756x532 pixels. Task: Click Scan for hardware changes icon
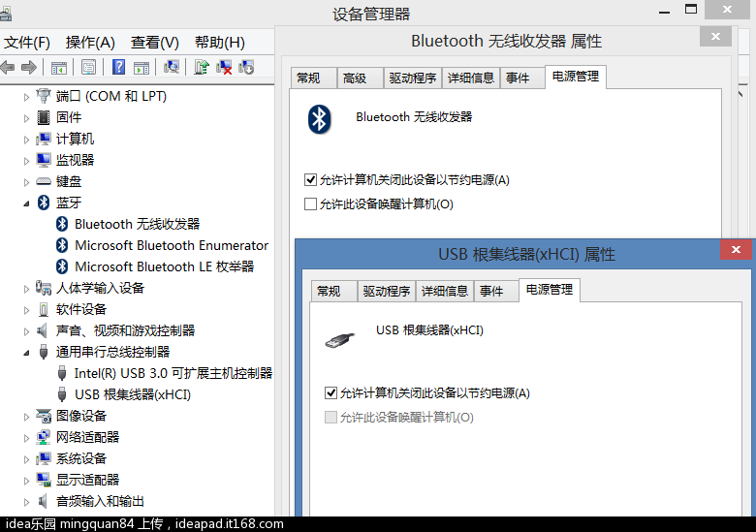172,67
